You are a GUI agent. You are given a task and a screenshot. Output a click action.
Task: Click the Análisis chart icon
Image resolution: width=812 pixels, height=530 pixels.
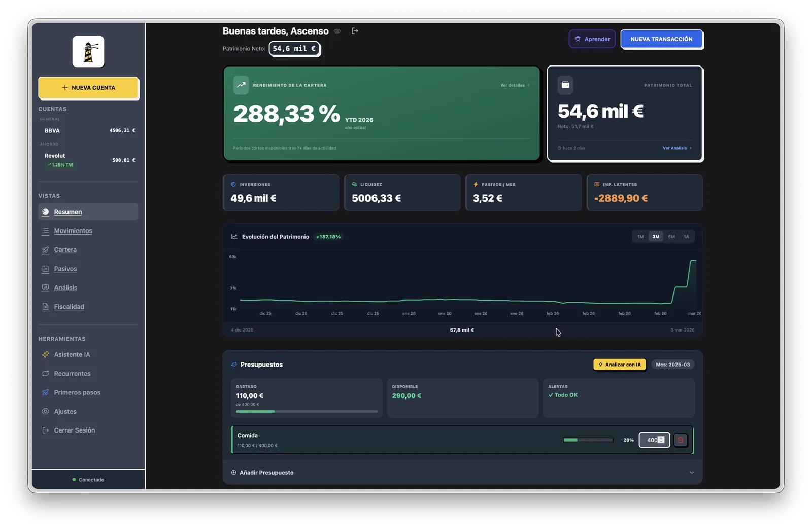46,287
